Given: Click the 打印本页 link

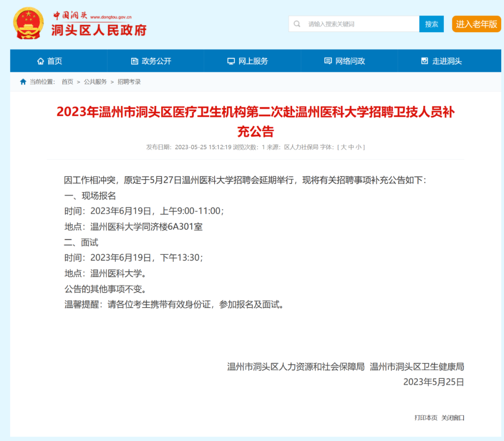Looking at the screenshot, I should pyautogui.click(x=425, y=418).
